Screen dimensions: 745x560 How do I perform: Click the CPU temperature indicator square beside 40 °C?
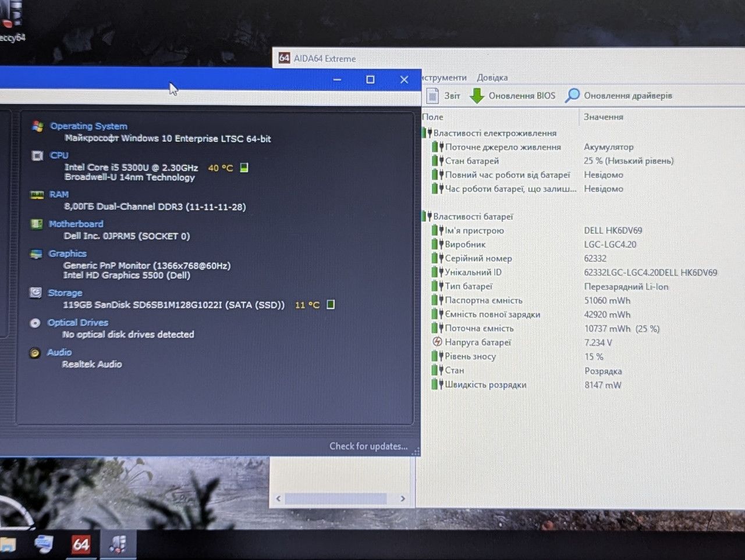(244, 167)
